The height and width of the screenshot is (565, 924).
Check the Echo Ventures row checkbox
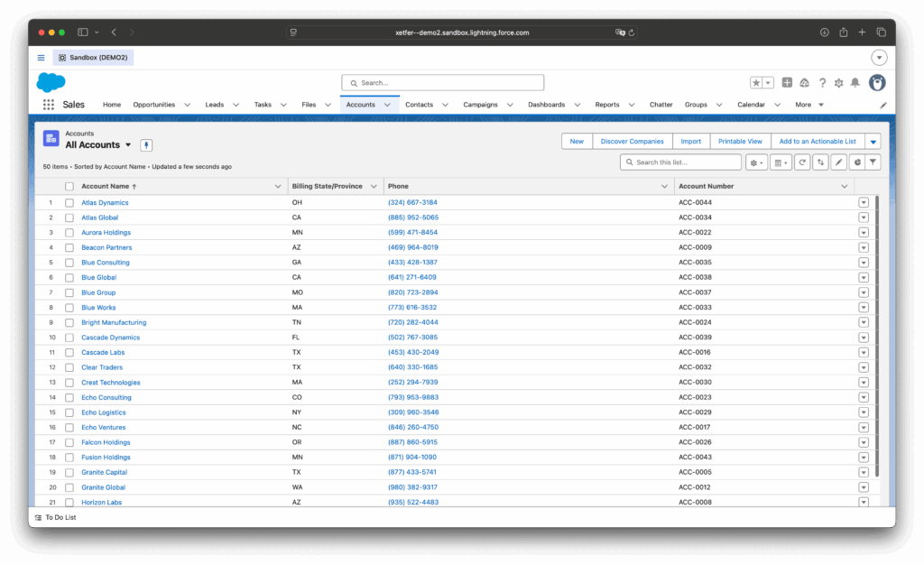(69, 427)
